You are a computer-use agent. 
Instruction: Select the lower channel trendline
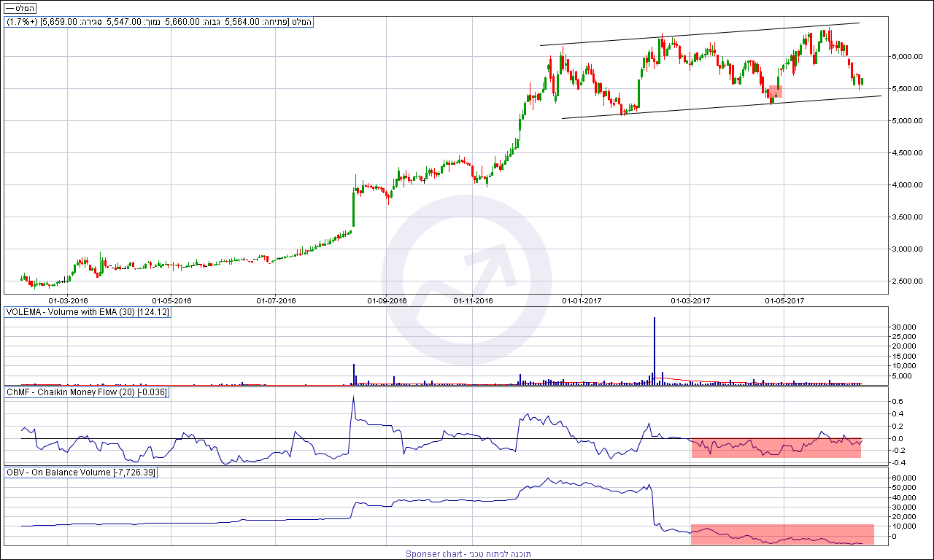(x=721, y=107)
